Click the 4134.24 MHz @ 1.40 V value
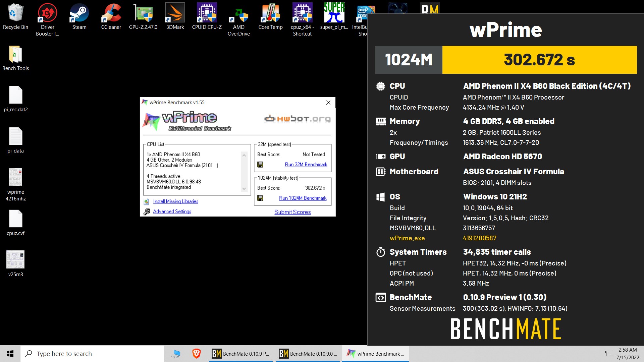 (493, 107)
